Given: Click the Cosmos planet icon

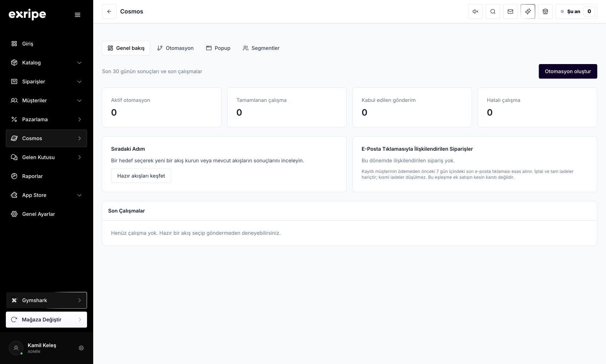Looking at the screenshot, I should tap(14, 138).
